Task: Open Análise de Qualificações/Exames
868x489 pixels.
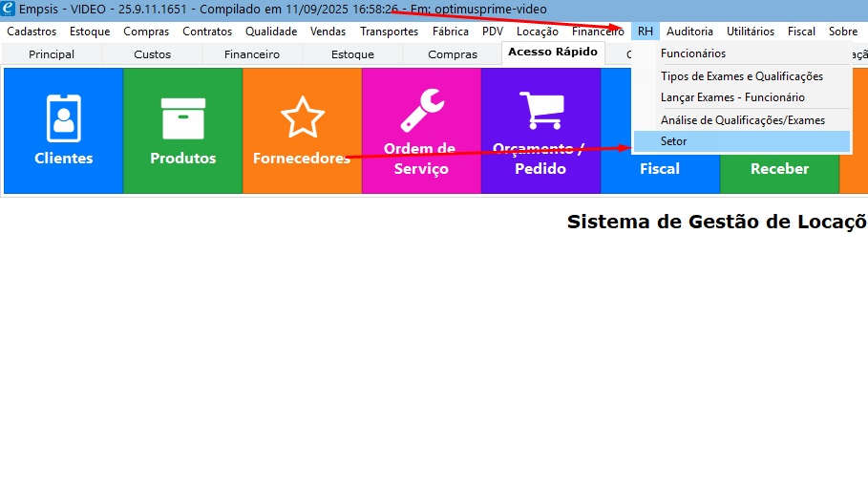Action: [741, 120]
